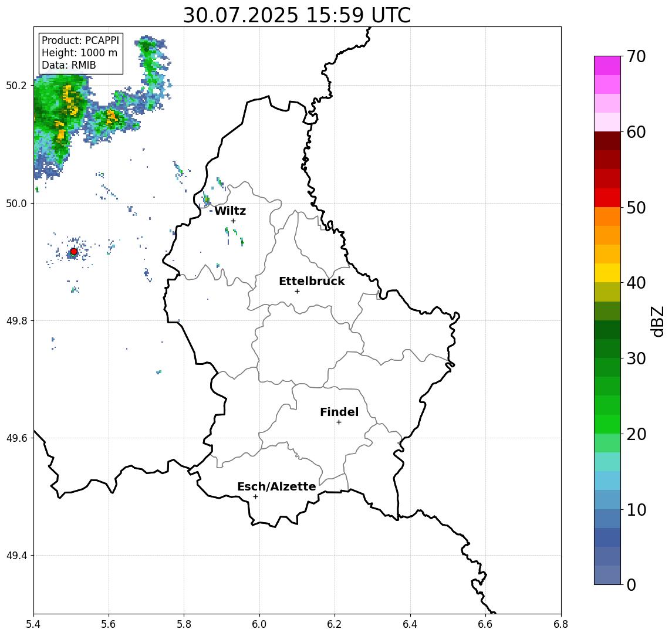Click the Findel station label

(339, 412)
